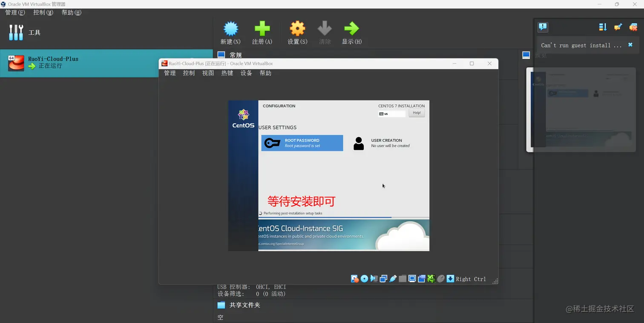Click the 'USER SETTINGS' heading text

coord(277,127)
